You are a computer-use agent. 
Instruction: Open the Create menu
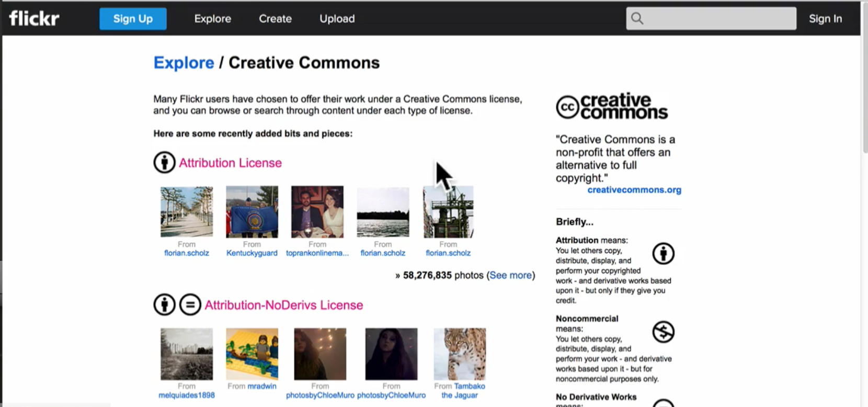(x=275, y=19)
